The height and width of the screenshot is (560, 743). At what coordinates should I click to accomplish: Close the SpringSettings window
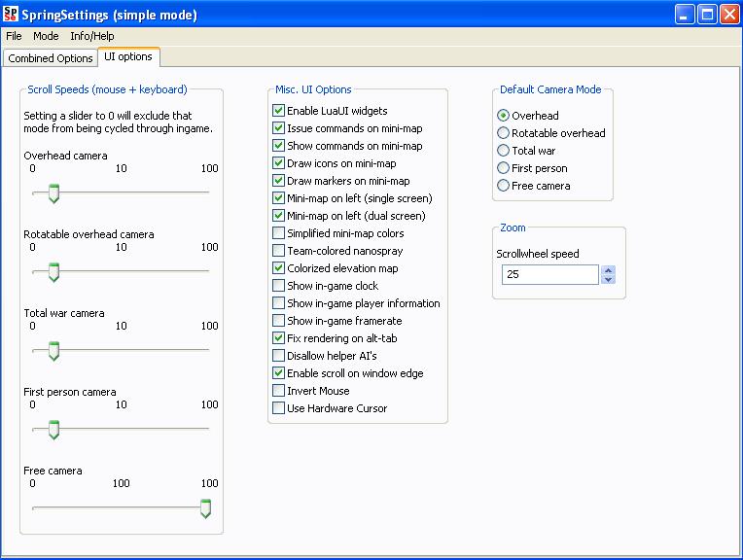(729, 15)
